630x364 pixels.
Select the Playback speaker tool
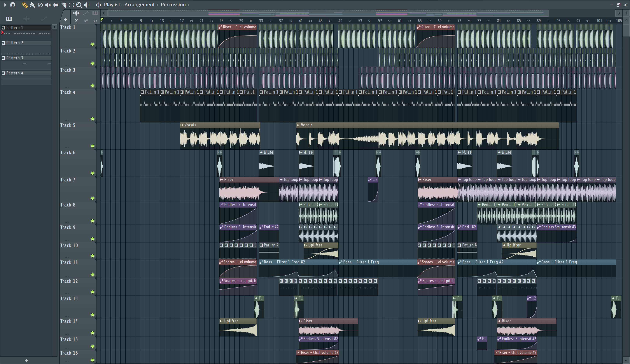(87, 5)
